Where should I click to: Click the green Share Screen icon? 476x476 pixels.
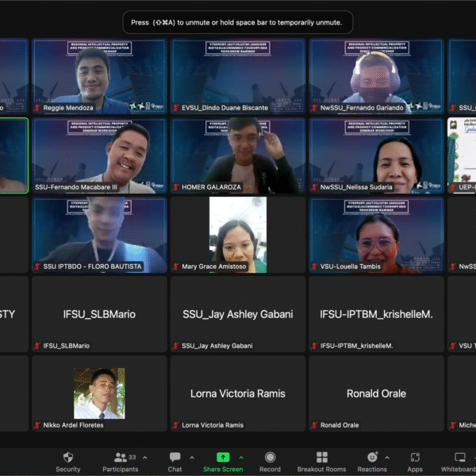coord(223,457)
